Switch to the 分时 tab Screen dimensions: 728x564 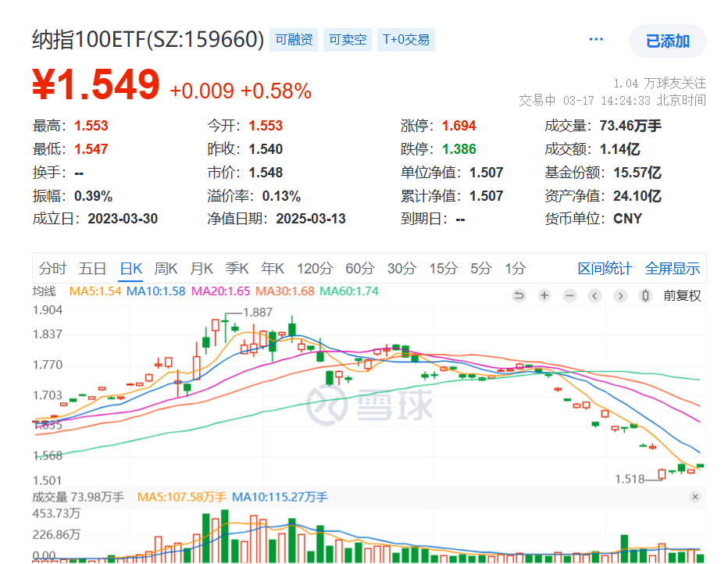51,268
